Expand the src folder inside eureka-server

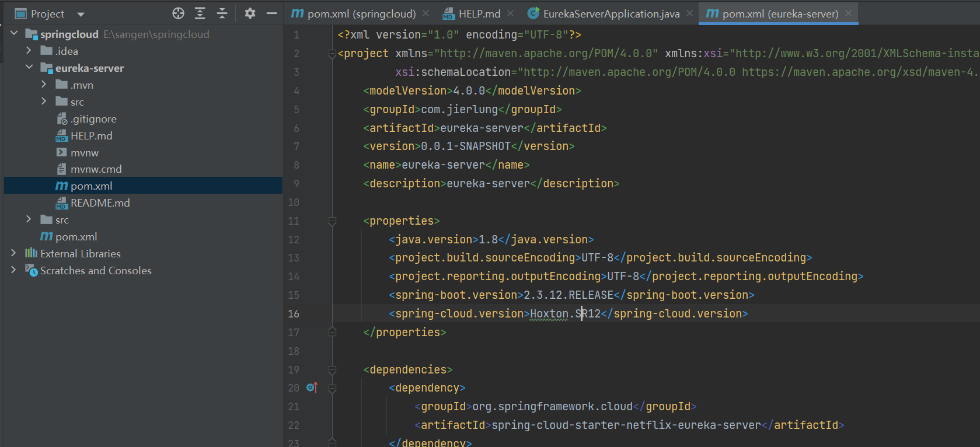(44, 102)
